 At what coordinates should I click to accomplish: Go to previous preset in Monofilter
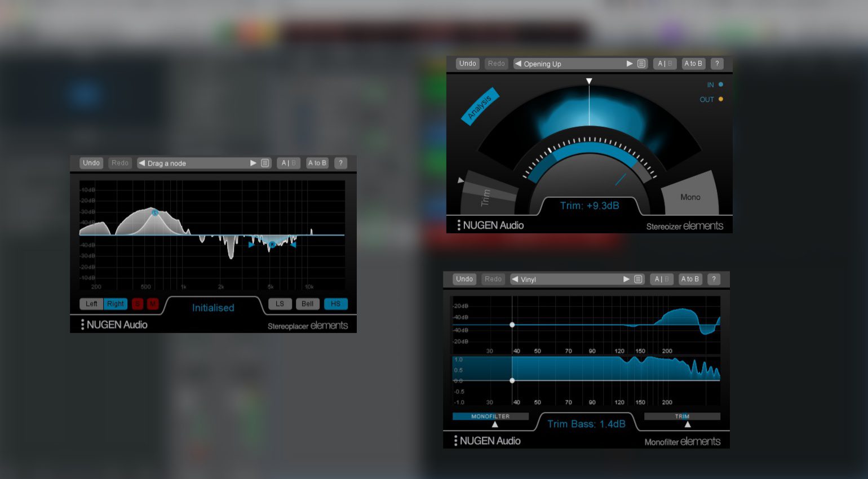(x=515, y=279)
